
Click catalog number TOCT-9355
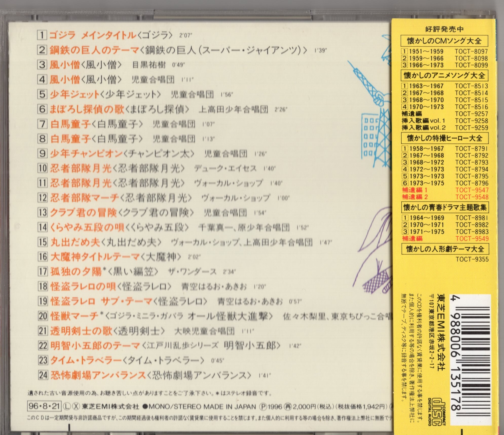472,259
